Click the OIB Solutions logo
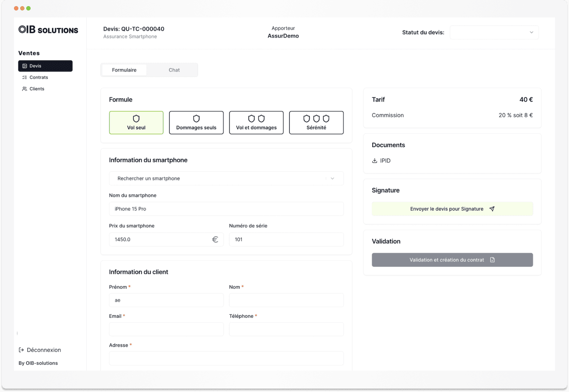 [48, 29]
